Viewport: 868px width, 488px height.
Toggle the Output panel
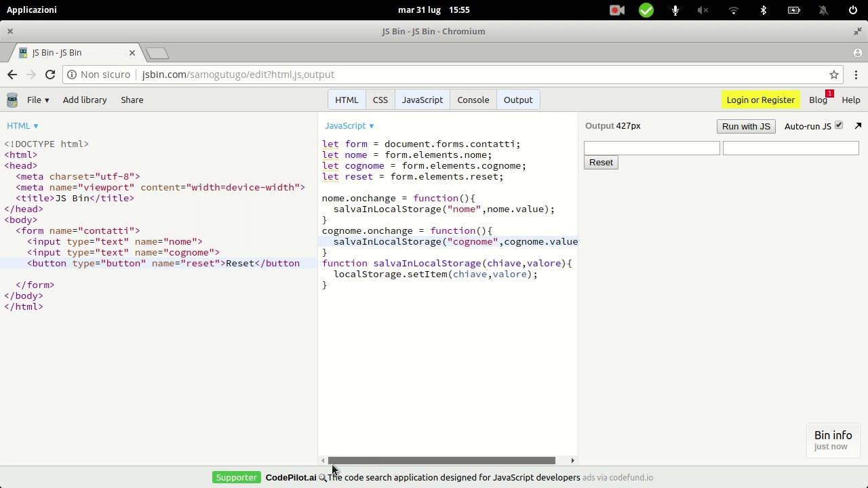pyautogui.click(x=518, y=100)
